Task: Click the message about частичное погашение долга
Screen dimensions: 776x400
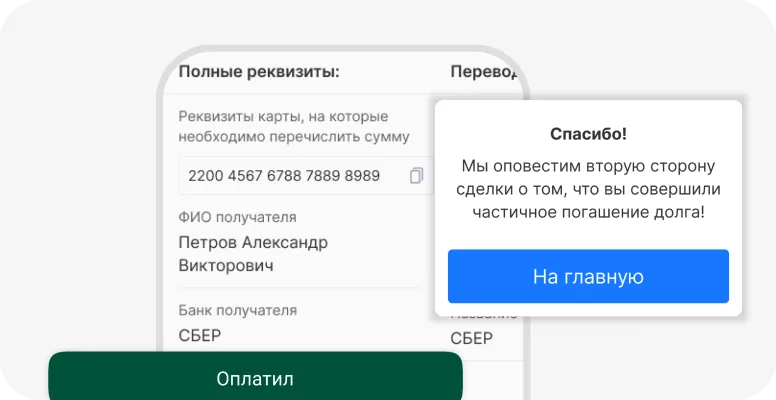Action: pos(588,189)
